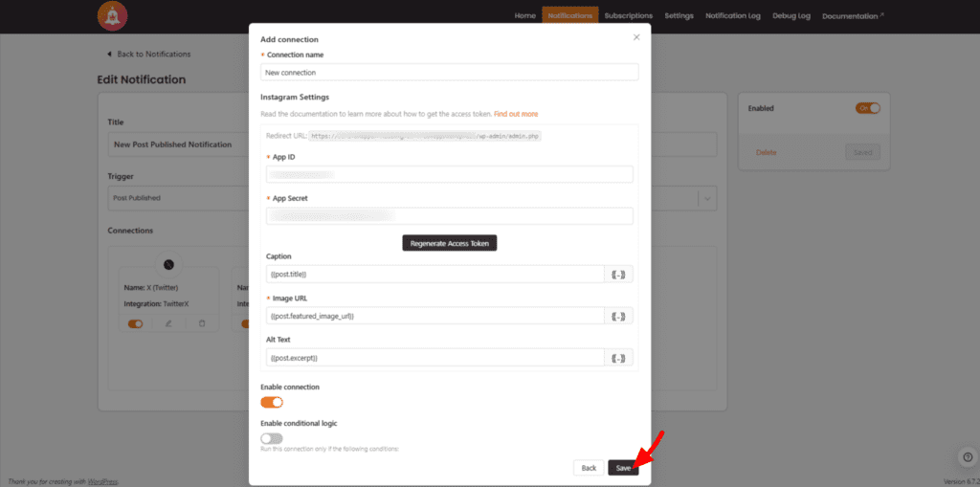
Task: Insert merge tag for the Caption field
Action: [x=618, y=275]
